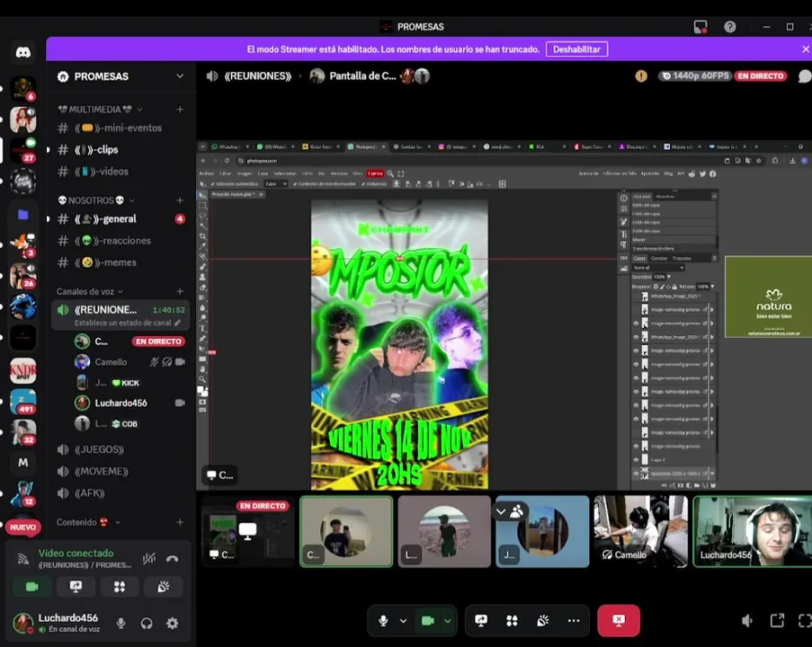812x647 pixels.
Task: Turn off camera in voice panel
Action: pos(32,587)
